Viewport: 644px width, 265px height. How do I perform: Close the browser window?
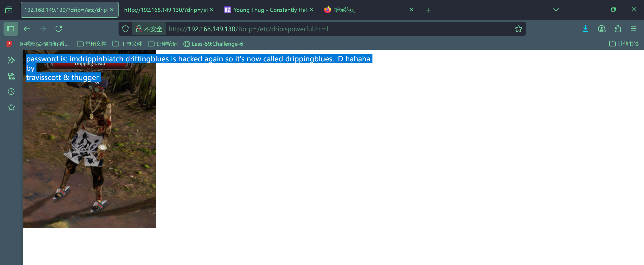click(634, 9)
